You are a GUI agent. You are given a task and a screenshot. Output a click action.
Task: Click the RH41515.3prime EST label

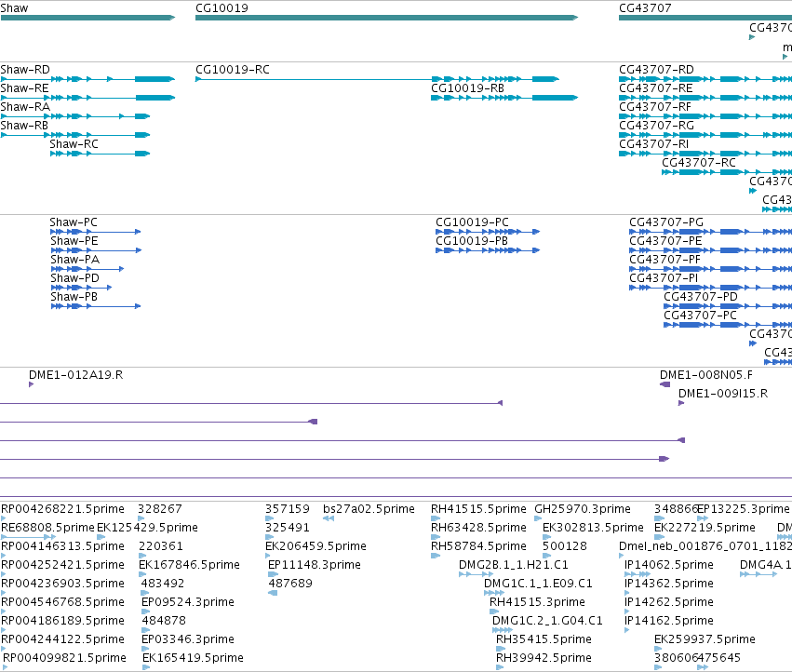coord(537,602)
